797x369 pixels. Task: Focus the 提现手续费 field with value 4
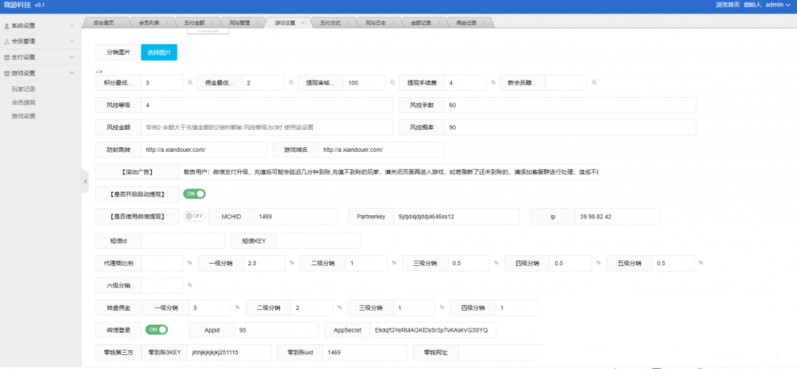coord(466,82)
